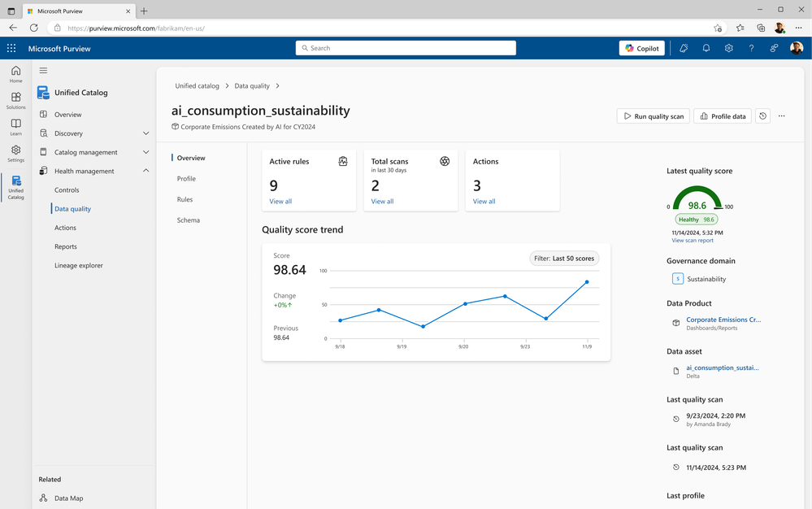Viewport: 812px width, 509px height.
Task: Switch to the Schema tab
Action: click(x=188, y=220)
